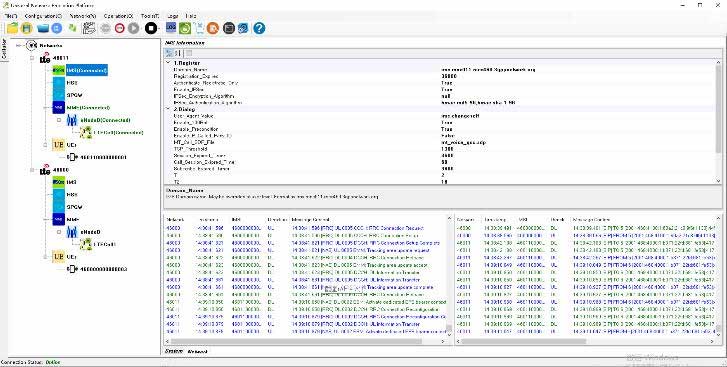Click the orange search toolbar icon

click(213, 28)
